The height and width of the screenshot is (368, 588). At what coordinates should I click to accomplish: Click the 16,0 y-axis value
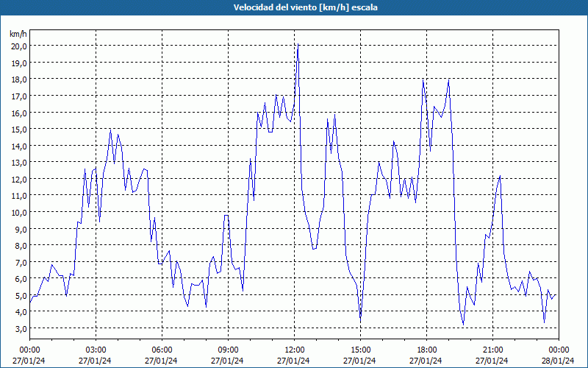tap(20, 113)
